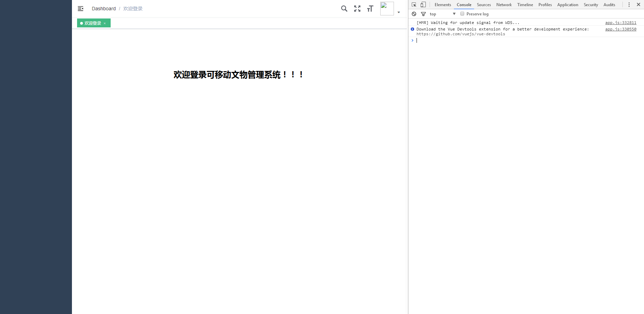The image size is (644, 314).
Task: Open the DevTools three-dot customize menu
Action: [629, 4]
